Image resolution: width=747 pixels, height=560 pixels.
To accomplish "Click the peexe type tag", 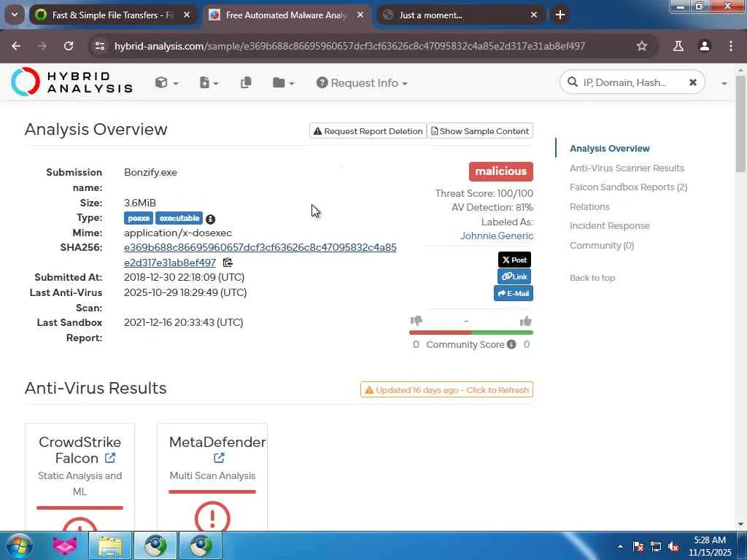I will click(x=139, y=218).
